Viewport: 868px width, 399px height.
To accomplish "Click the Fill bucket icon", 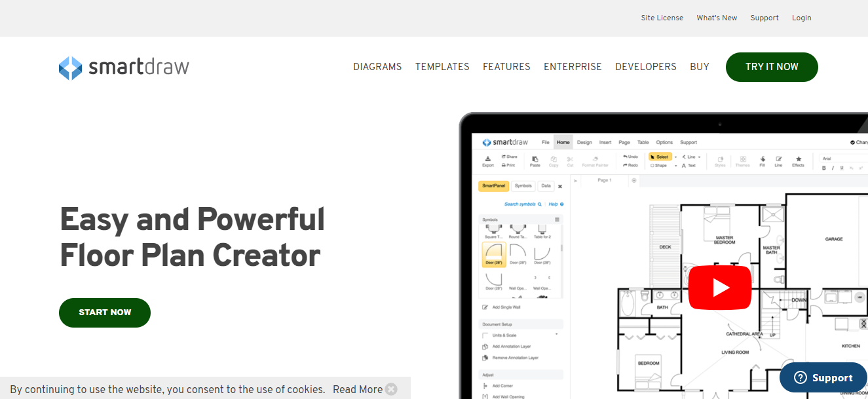I will 763,161.
